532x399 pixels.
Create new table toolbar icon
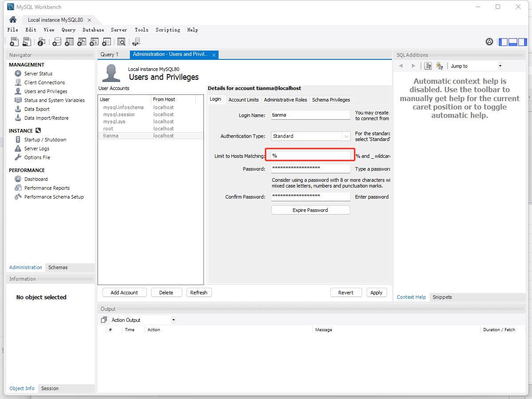[69, 42]
